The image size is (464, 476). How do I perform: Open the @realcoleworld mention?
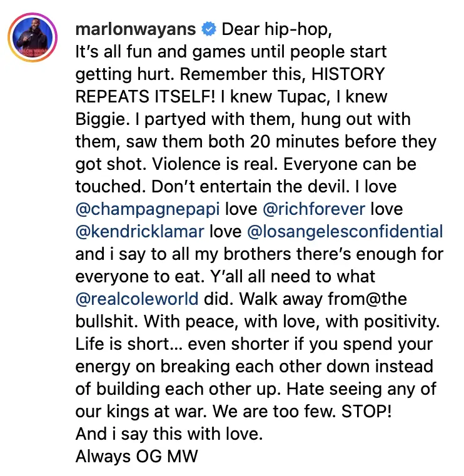[x=137, y=299]
